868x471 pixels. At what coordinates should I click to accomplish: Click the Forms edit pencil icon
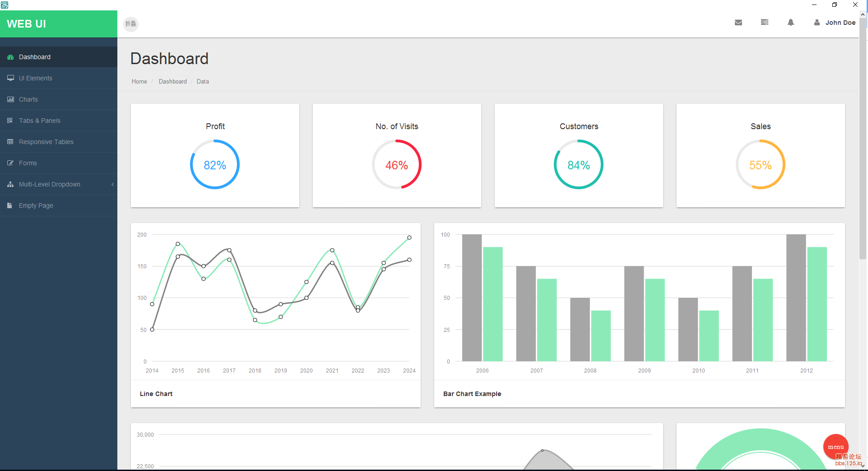pyautogui.click(x=10, y=163)
